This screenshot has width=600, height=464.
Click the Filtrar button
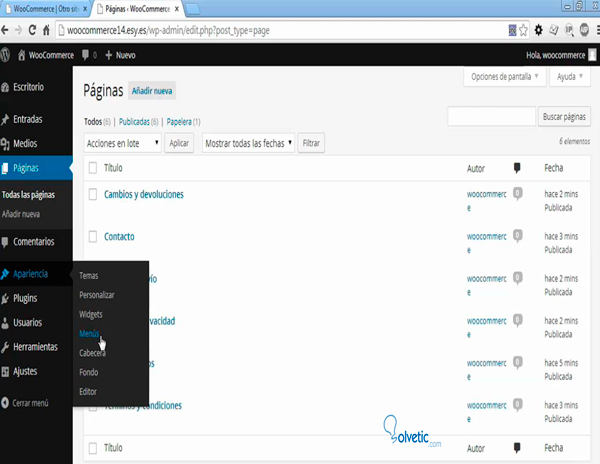[311, 143]
